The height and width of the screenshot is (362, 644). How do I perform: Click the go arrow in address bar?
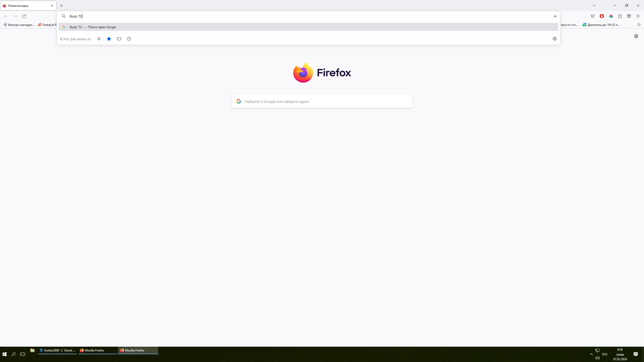click(554, 16)
